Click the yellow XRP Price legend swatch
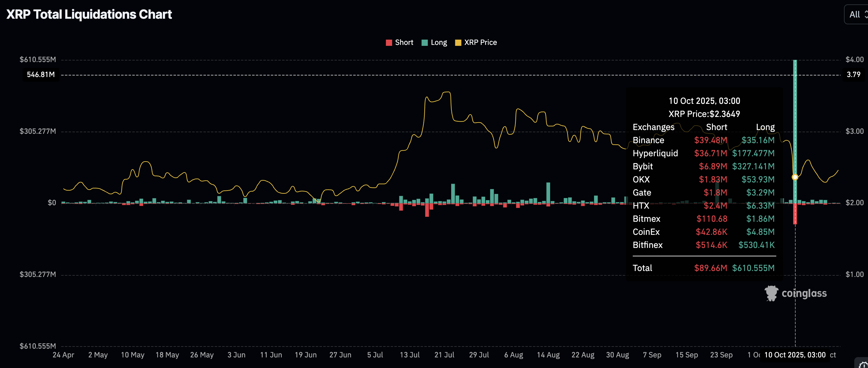 [458, 43]
